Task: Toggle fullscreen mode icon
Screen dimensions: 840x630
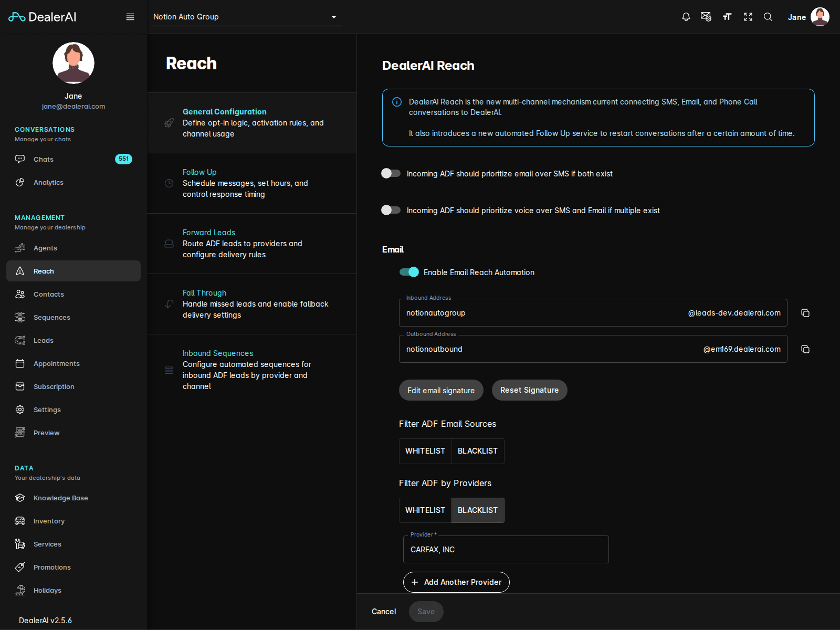Action: [748, 17]
